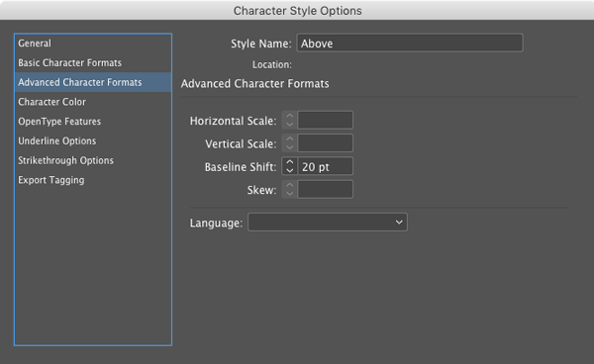Open Strikethrough Options category
594x364 pixels.
click(x=93, y=160)
